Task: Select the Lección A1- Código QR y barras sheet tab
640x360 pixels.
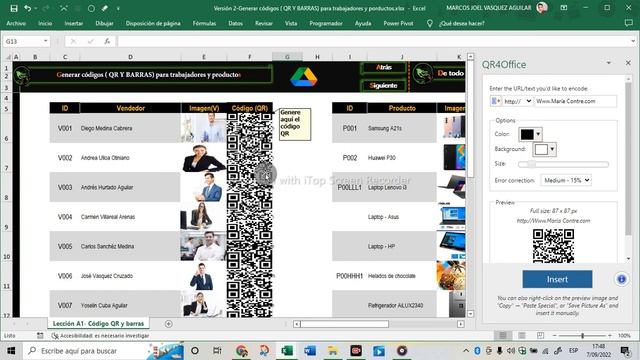Action: [x=98, y=323]
